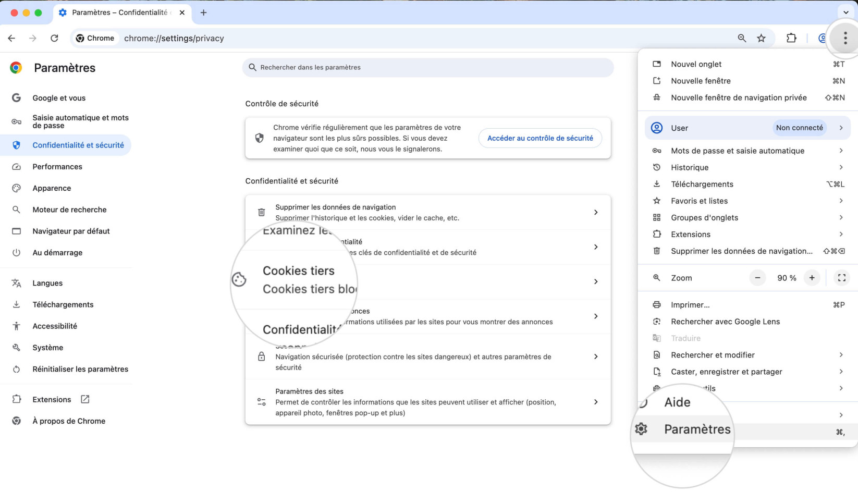
Task: Open Navigateur par défaut settings
Action: [66, 231]
